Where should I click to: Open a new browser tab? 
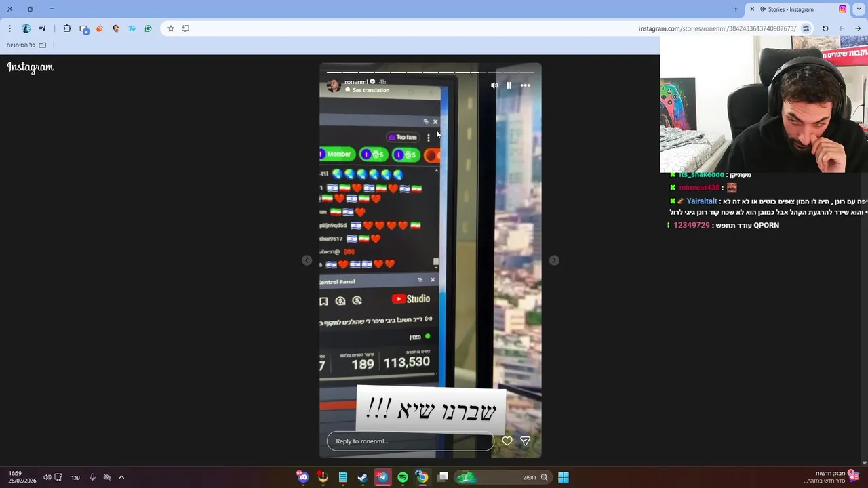tap(736, 9)
